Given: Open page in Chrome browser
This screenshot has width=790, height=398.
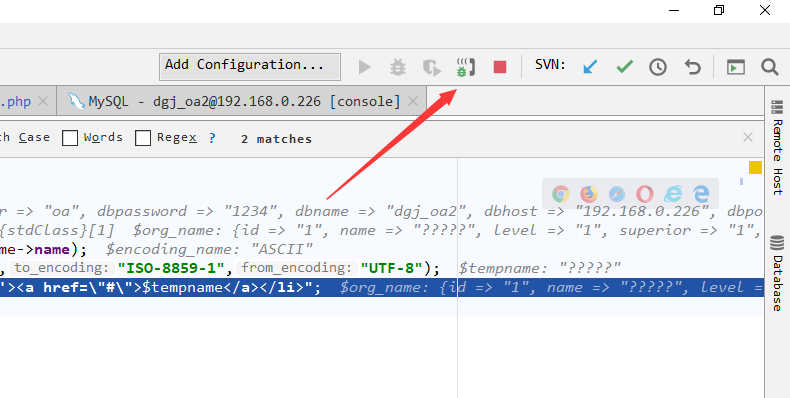Looking at the screenshot, I should [560, 193].
